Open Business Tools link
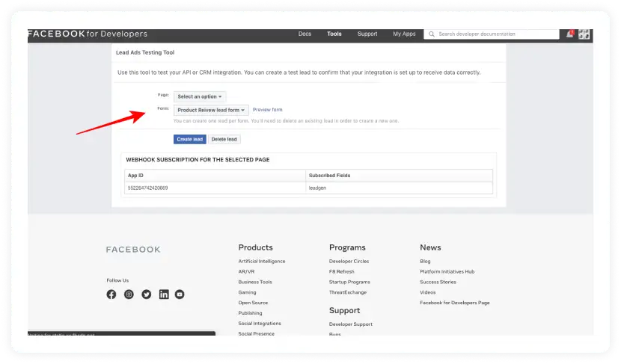621x364 pixels. 255,282
